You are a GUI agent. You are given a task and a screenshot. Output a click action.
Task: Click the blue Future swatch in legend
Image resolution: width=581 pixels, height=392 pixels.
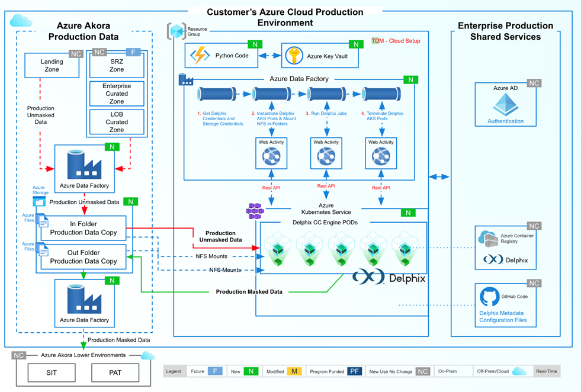pyautogui.click(x=215, y=371)
